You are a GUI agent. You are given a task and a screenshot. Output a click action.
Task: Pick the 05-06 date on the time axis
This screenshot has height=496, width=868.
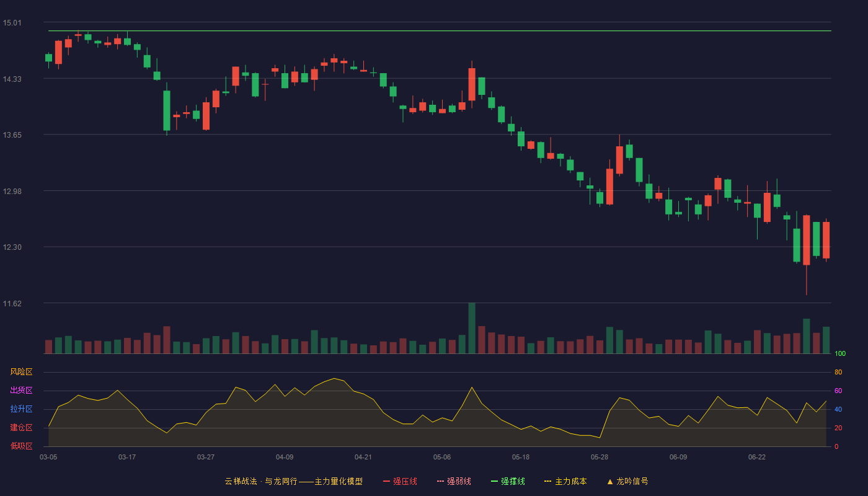[442, 457]
